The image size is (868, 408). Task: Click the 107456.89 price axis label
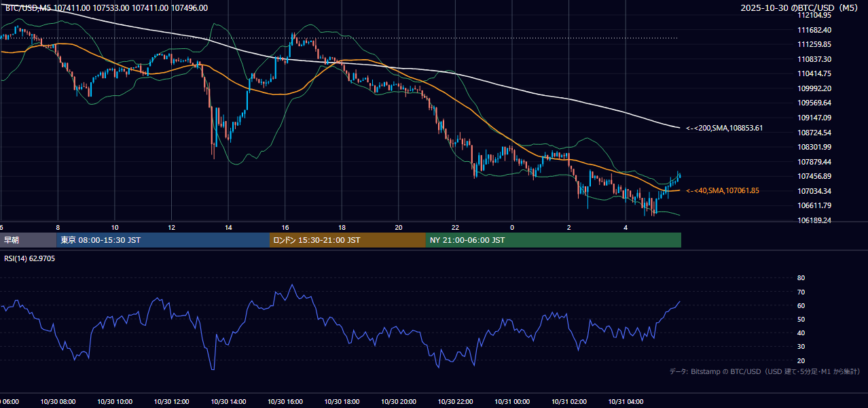(x=814, y=176)
